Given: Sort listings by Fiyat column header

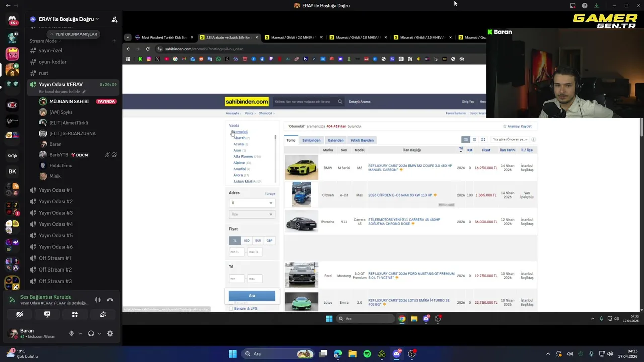Looking at the screenshot, I should pyautogui.click(x=486, y=150).
